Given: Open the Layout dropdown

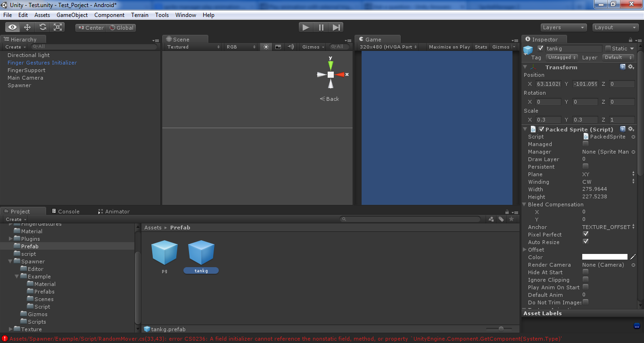Looking at the screenshot, I should (615, 27).
